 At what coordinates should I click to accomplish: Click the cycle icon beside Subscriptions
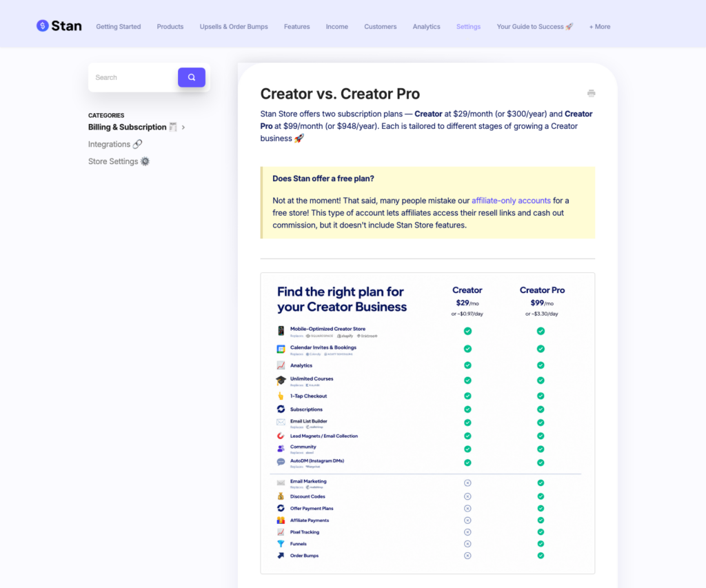coord(281,409)
